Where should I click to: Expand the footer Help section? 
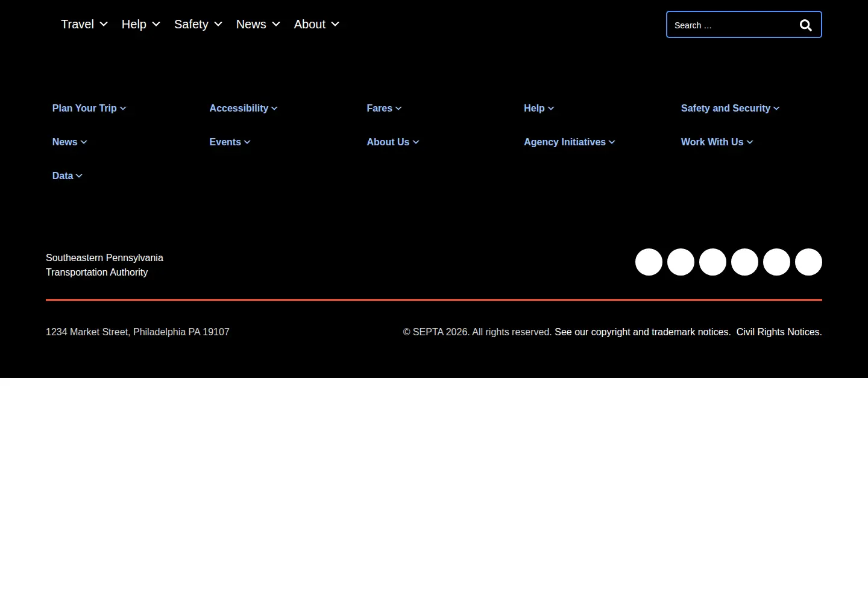point(539,109)
